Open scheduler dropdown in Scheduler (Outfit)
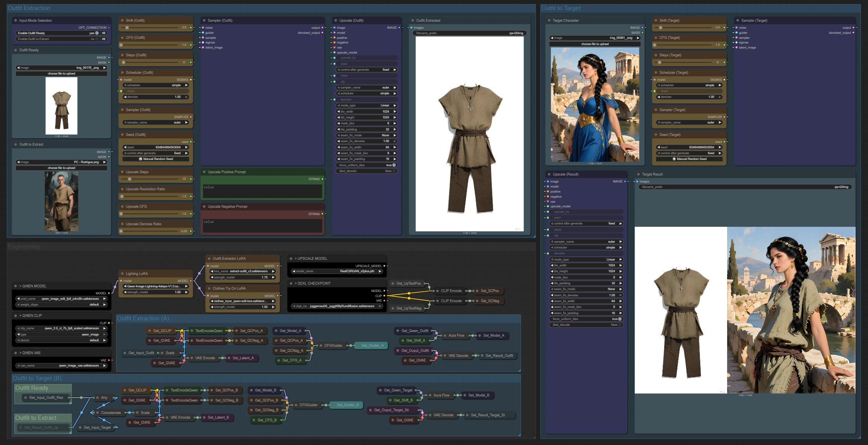The image size is (868, 445). 155,85
